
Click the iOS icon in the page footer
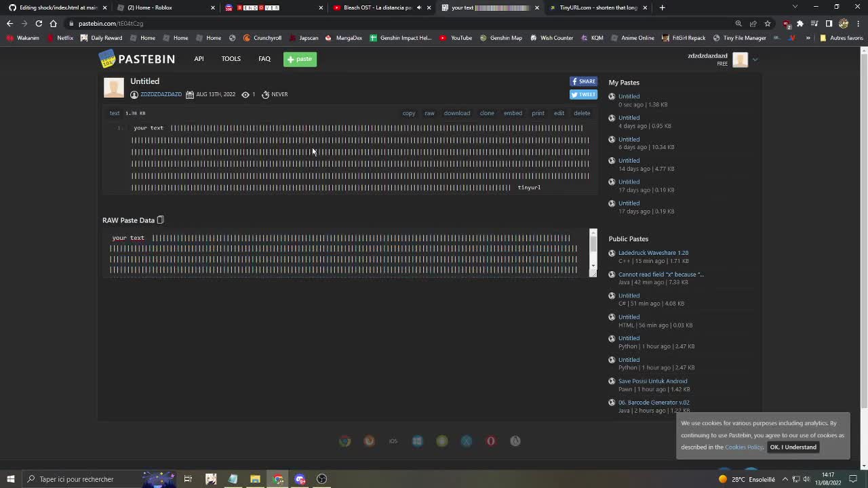tap(393, 441)
